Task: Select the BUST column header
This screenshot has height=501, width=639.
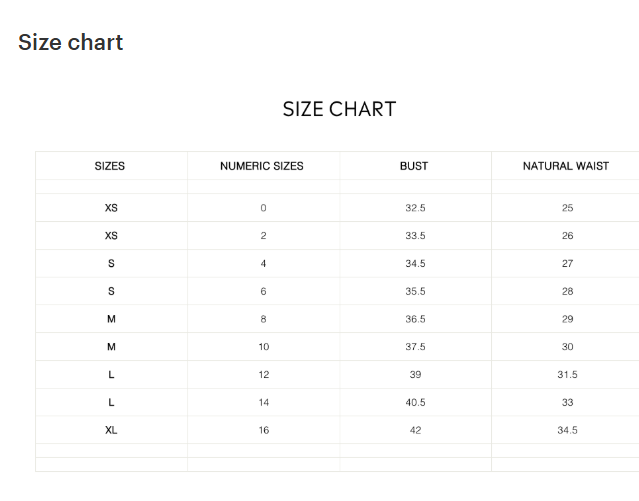Action: click(x=414, y=166)
